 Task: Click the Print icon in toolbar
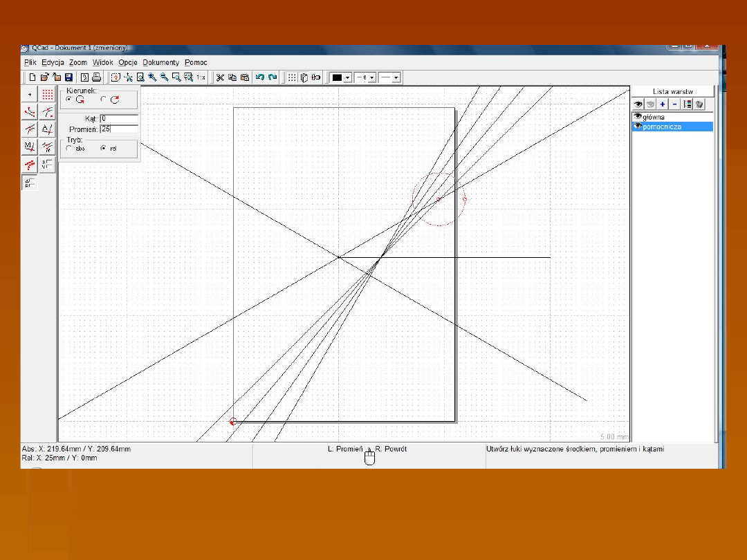point(97,77)
